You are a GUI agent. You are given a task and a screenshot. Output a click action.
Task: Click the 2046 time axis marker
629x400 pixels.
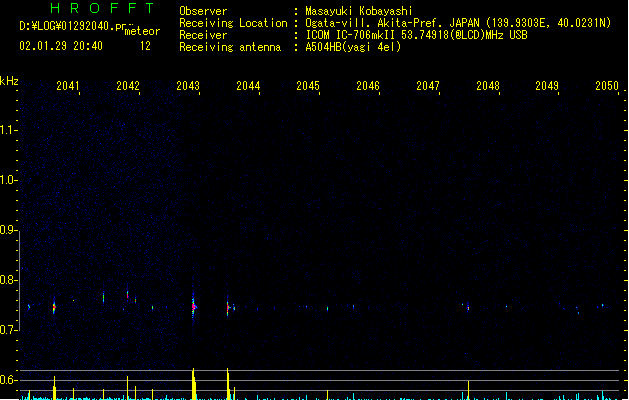(368, 85)
